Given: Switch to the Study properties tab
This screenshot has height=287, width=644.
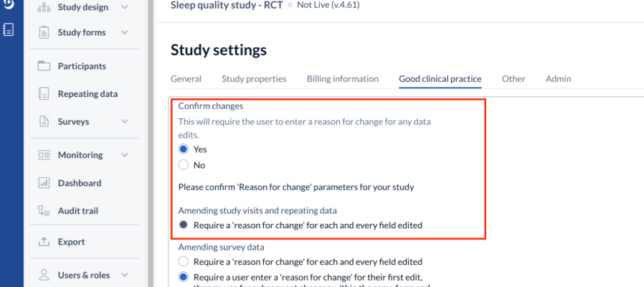Looking at the screenshot, I should 255,79.
